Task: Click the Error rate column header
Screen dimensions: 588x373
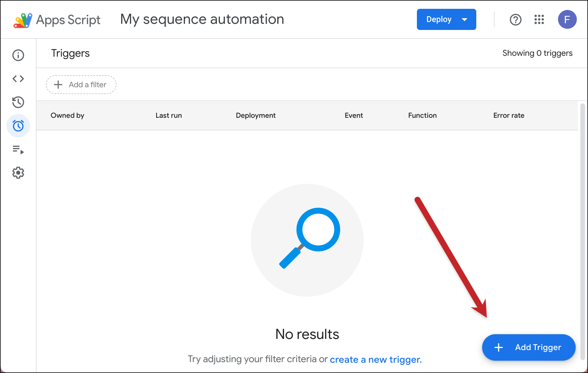Action: point(509,115)
